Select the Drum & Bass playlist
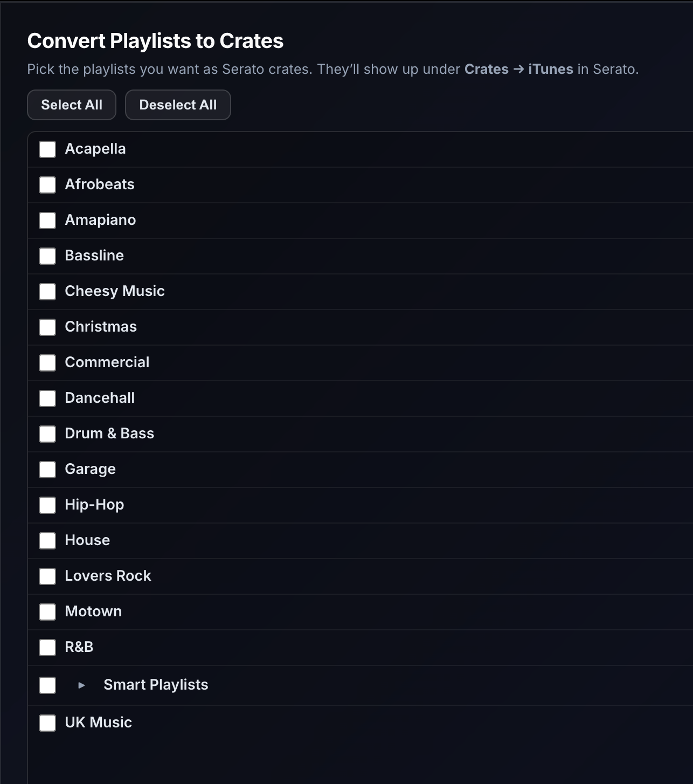This screenshot has width=693, height=784. tap(47, 434)
